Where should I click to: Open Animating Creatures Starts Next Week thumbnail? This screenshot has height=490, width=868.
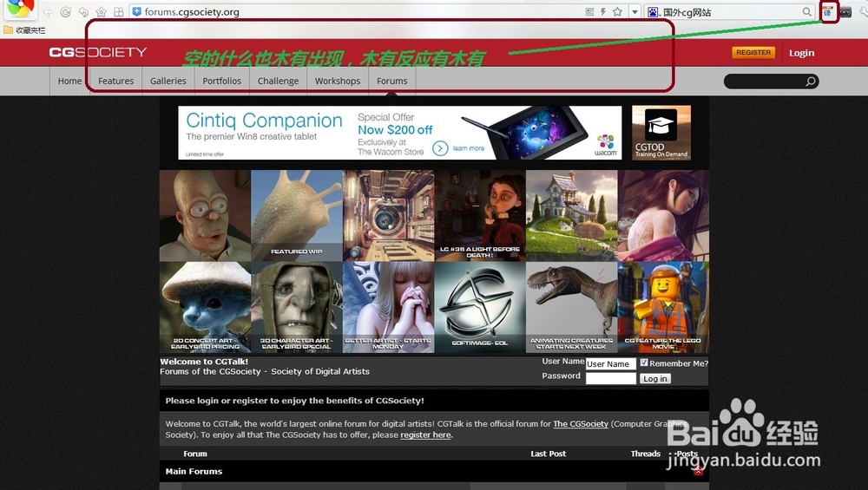571,307
